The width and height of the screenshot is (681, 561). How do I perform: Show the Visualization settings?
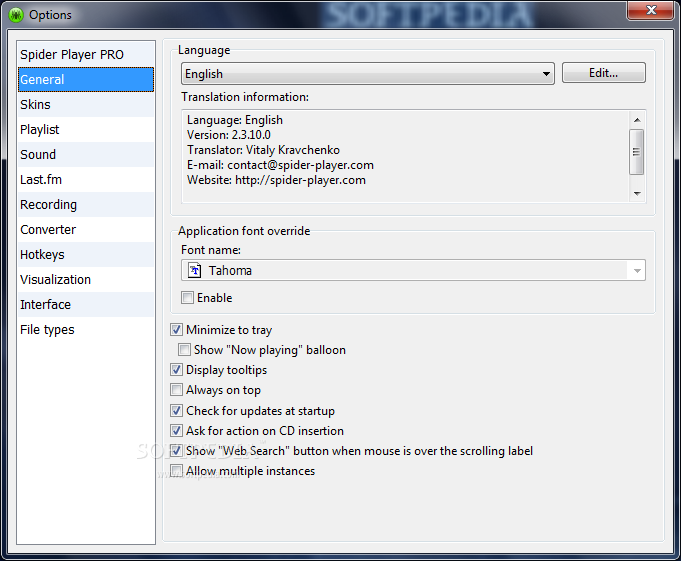(86, 280)
